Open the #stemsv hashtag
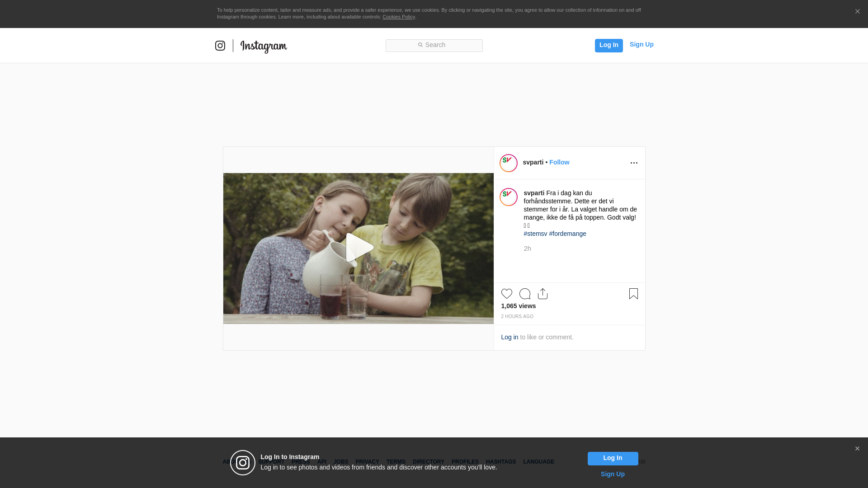868x488 pixels. [x=535, y=234]
